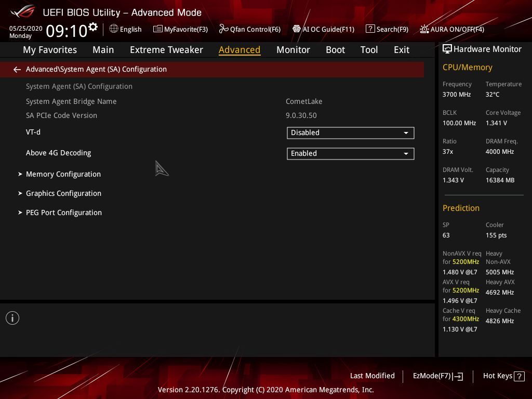Click the CPU/Memory section heading
Image resolution: width=532 pixels, height=399 pixels.
[467, 67]
